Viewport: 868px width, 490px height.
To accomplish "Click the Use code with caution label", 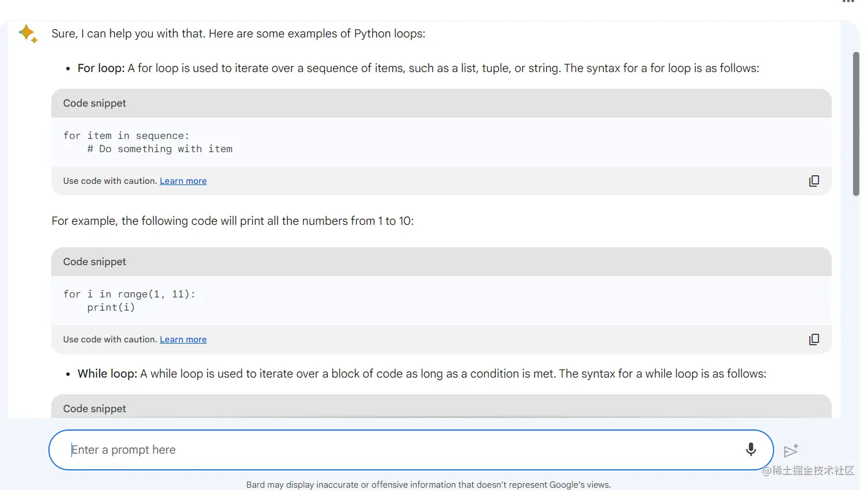I will click(x=109, y=180).
